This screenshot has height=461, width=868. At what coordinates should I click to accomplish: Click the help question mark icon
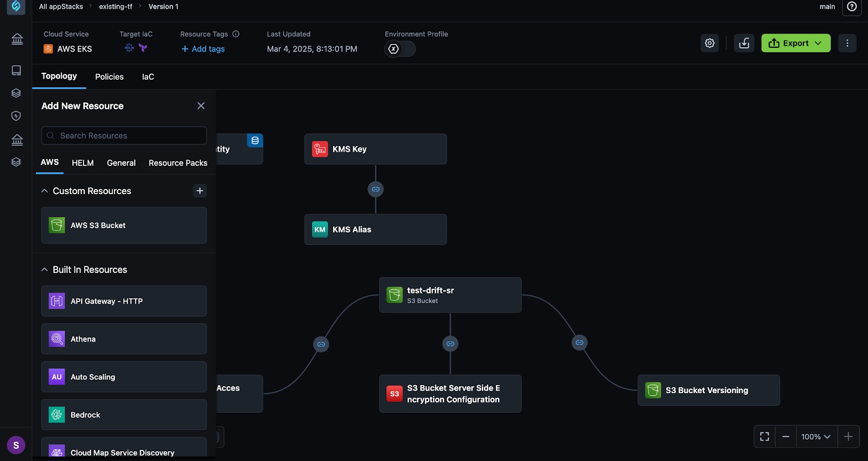(852, 7)
